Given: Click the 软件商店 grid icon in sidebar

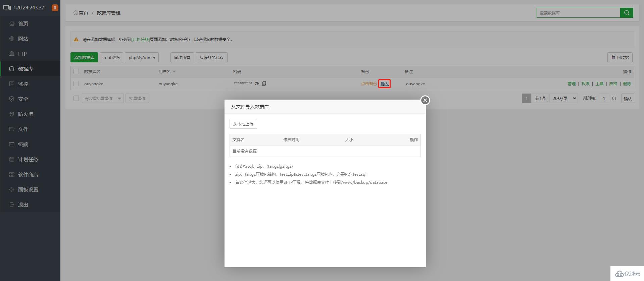Looking at the screenshot, I should tap(12, 174).
